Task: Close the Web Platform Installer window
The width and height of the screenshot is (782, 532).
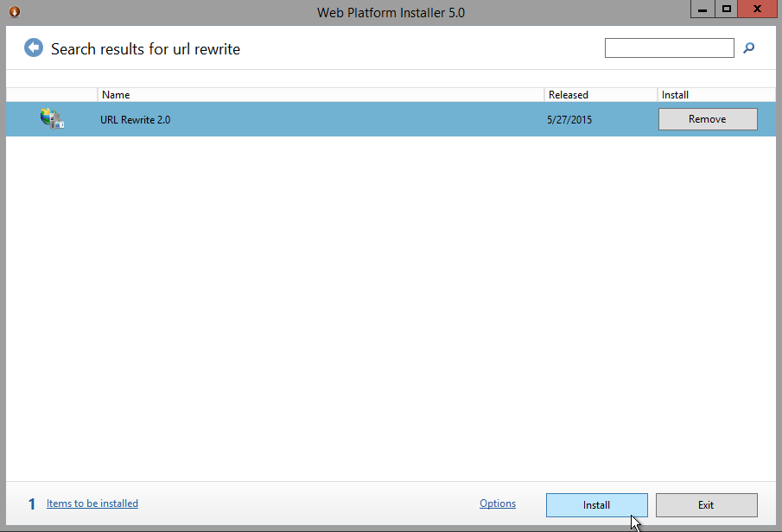Action: tap(757, 9)
